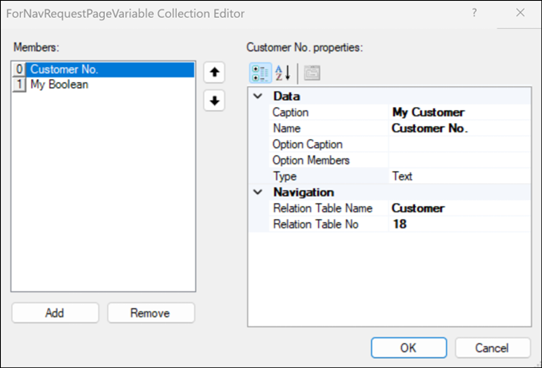Click the move member down arrow
This screenshot has height=368, width=542.
point(214,101)
